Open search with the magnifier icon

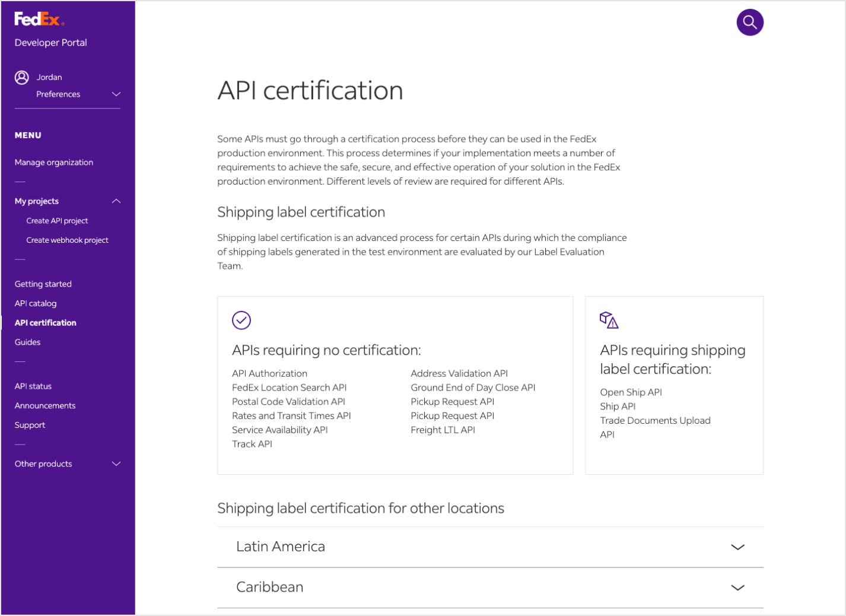click(x=749, y=23)
